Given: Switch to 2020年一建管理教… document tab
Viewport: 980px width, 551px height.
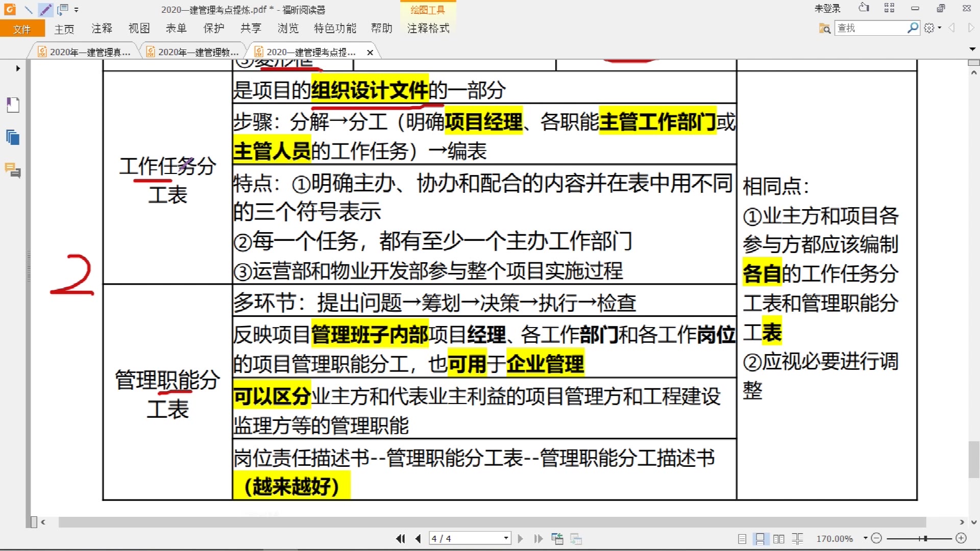Looking at the screenshot, I should pos(192,52).
